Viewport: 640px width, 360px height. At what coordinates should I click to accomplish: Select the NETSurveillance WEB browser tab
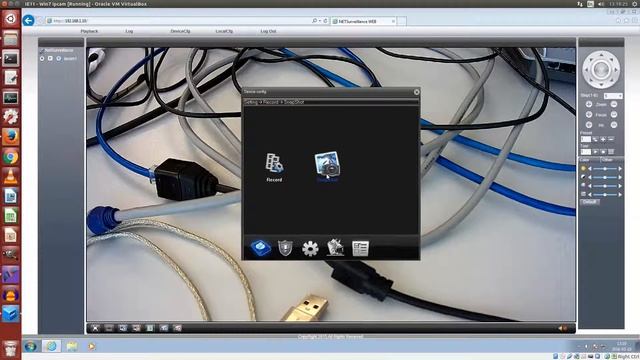363,21
